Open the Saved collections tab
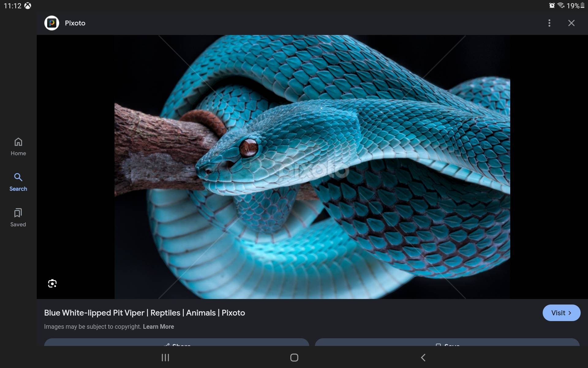Viewport: 588px width, 368px height. pos(18,218)
